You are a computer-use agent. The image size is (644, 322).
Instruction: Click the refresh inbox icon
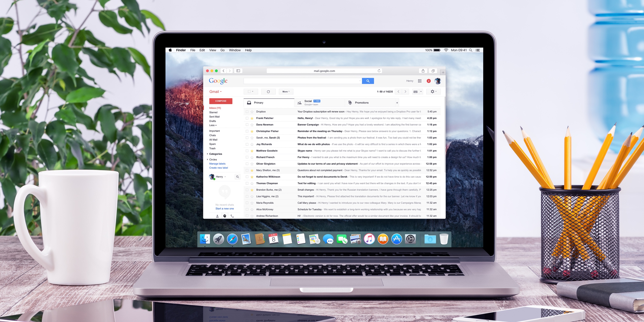pyautogui.click(x=269, y=92)
